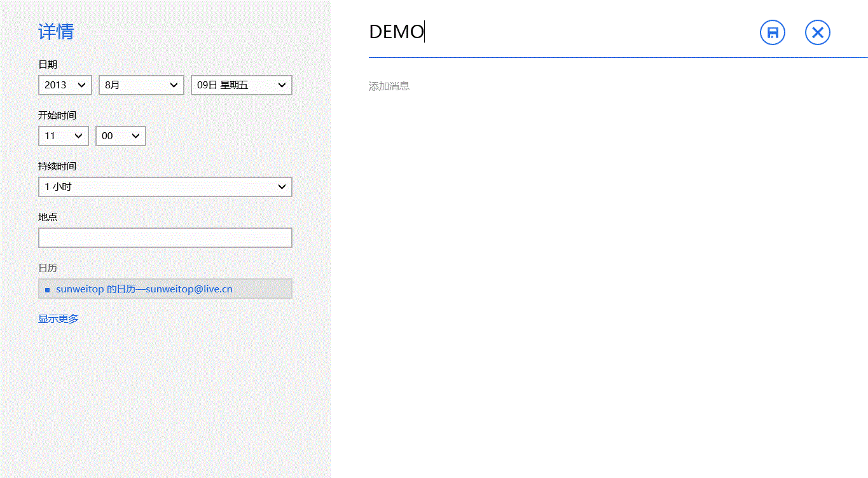Click the 日期 label
868x478 pixels.
pos(48,65)
